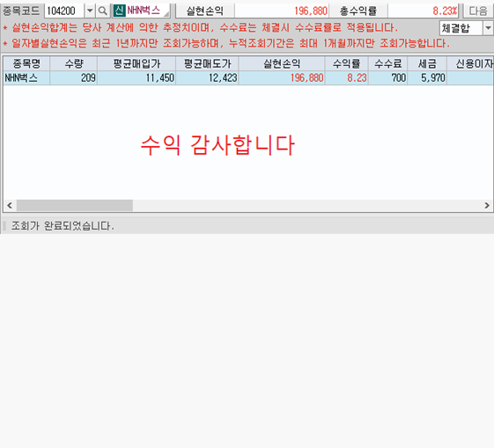Click the horizontal scrollbar thumb

click(75, 206)
